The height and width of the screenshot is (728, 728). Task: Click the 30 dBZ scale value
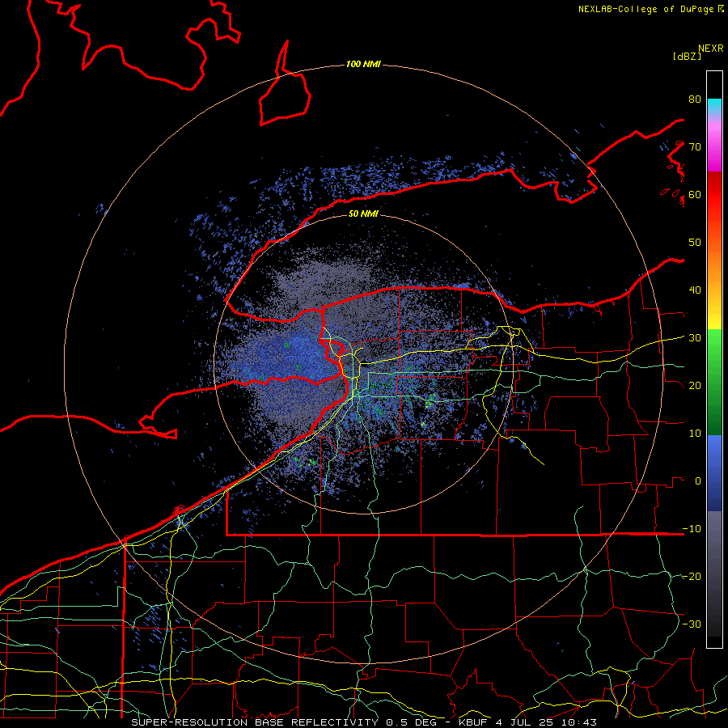pos(695,337)
